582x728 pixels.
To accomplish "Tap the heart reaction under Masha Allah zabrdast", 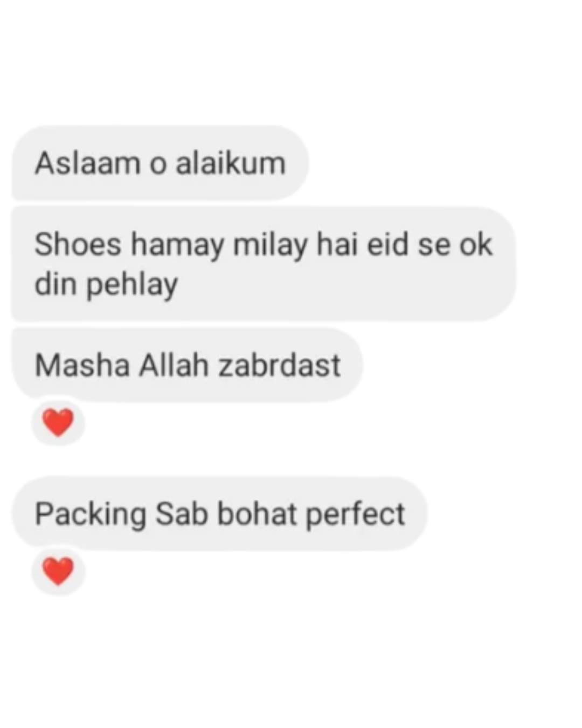I will pos(58,422).
